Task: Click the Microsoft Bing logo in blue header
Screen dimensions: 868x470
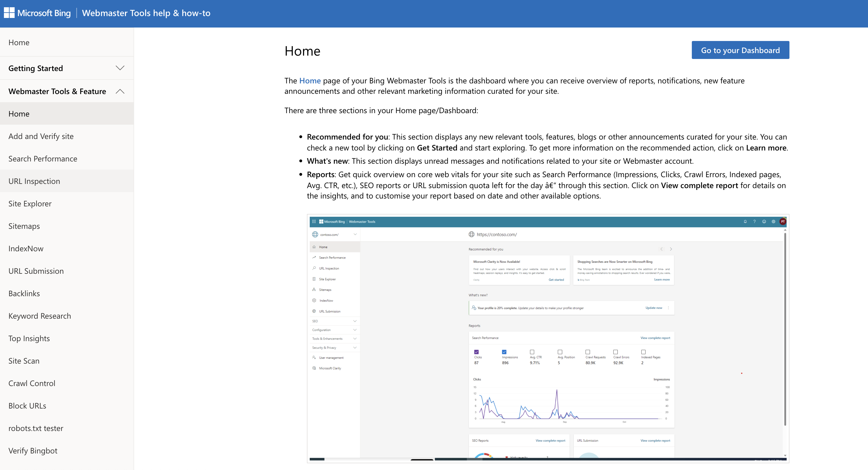Action: pyautogui.click(x=37, y=13)
